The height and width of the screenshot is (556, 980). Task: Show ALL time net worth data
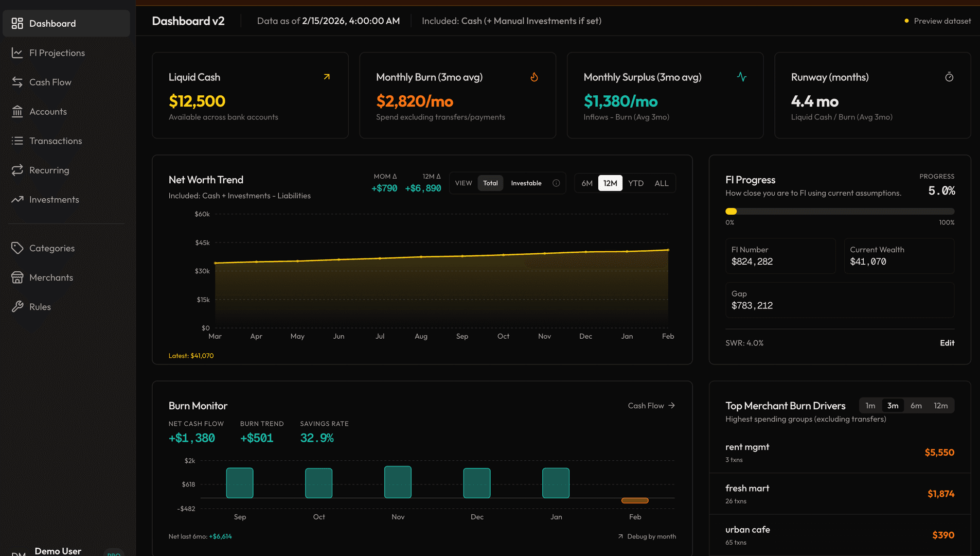coord(661,183)
